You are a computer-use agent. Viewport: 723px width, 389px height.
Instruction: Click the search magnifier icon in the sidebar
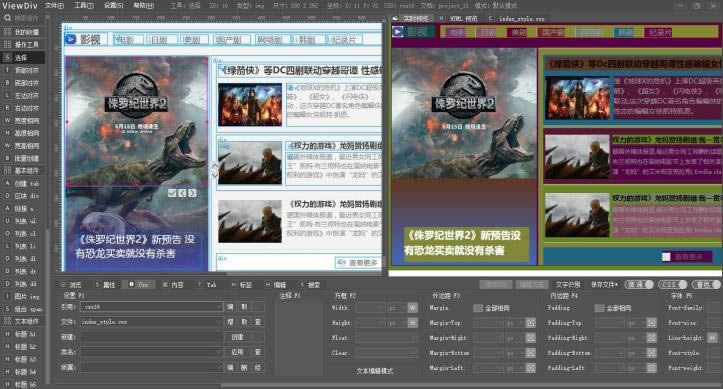pyautogui.click(x=7, y=18)
